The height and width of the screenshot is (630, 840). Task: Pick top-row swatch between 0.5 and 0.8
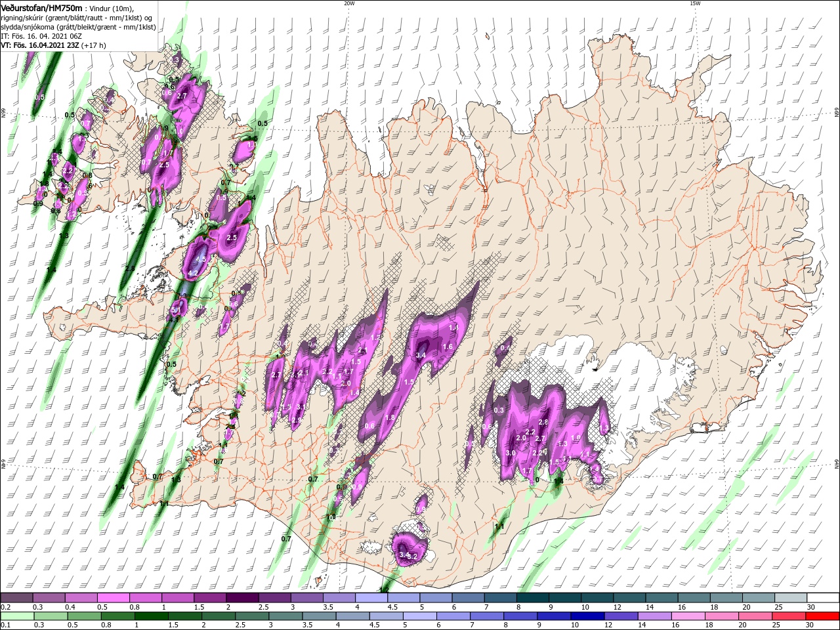(x=113, y=598)
